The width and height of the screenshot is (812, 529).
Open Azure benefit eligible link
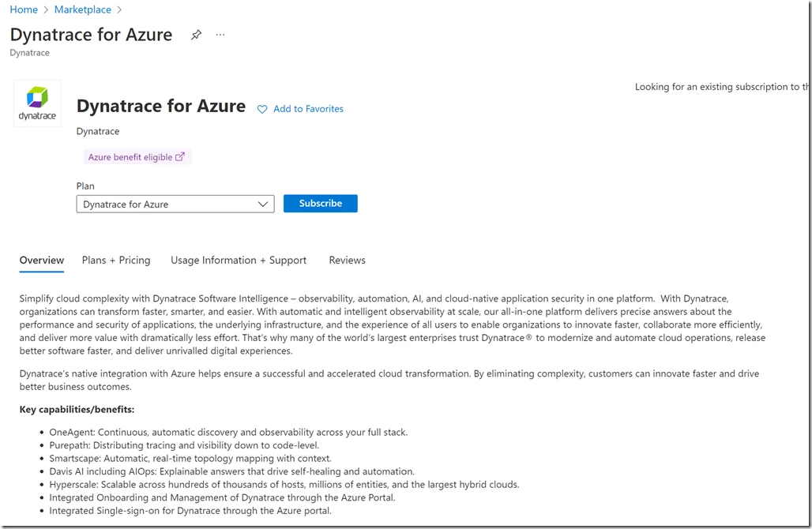[x=137, y=157]
